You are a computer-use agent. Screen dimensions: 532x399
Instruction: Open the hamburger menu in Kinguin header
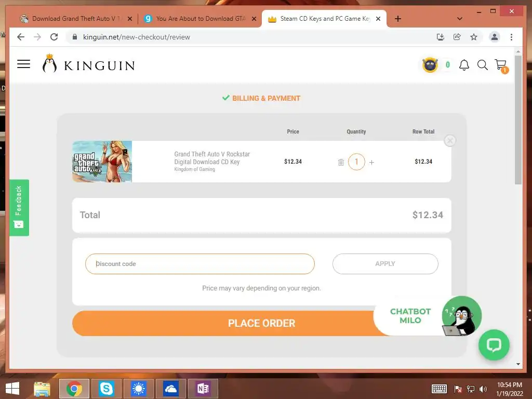[x=24, y=64]
